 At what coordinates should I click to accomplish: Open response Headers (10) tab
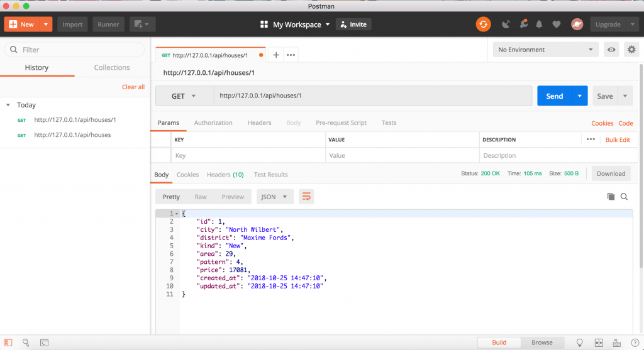pyautogui.click(x=225, y=175)
